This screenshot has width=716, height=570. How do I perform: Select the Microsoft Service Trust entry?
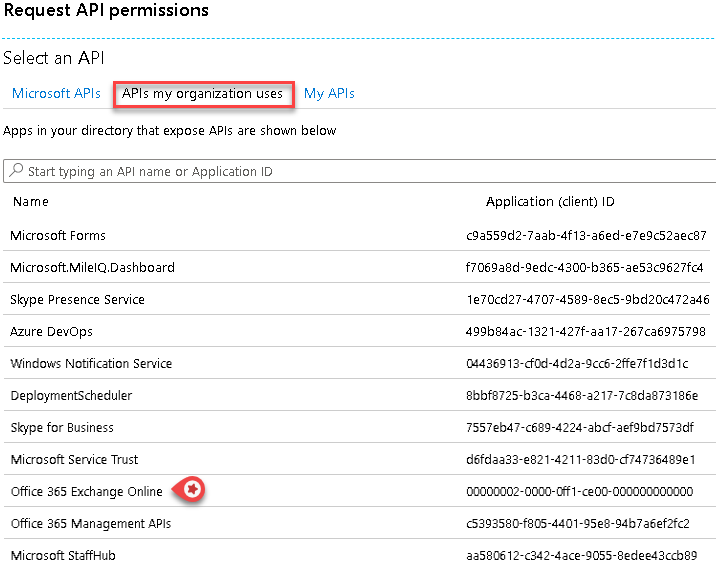click(74, 460)
